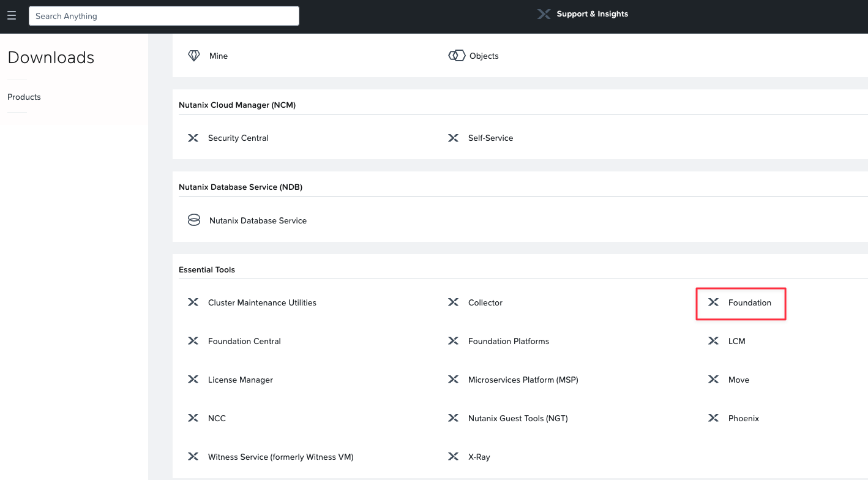Click the icon next to Foundation
The image size is (868, 480).
pyautogui.click(x=713, y=302)
